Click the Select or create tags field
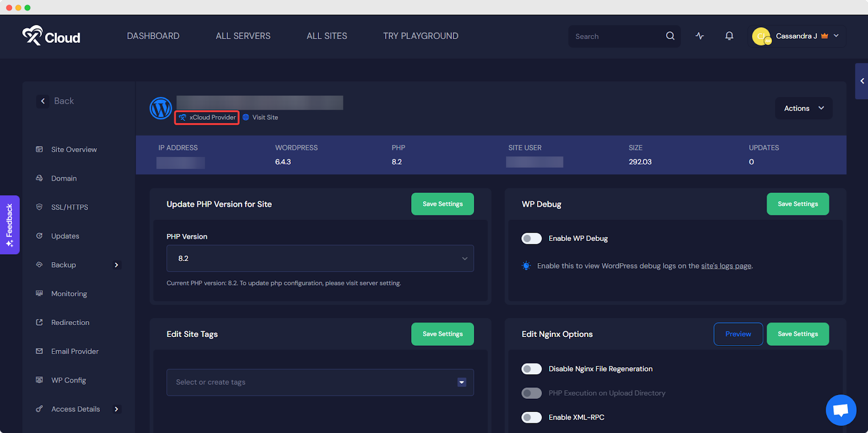868x433 pixels. (312, 383)
